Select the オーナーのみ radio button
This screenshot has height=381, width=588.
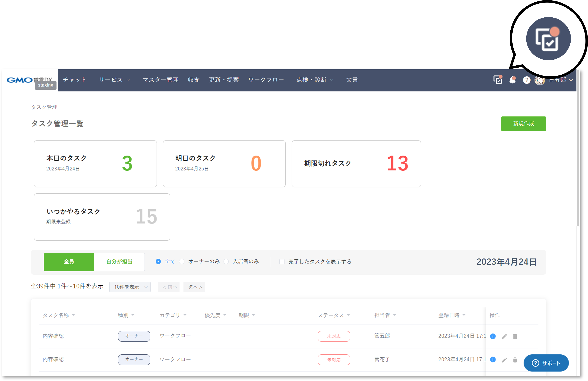(182, 261)
